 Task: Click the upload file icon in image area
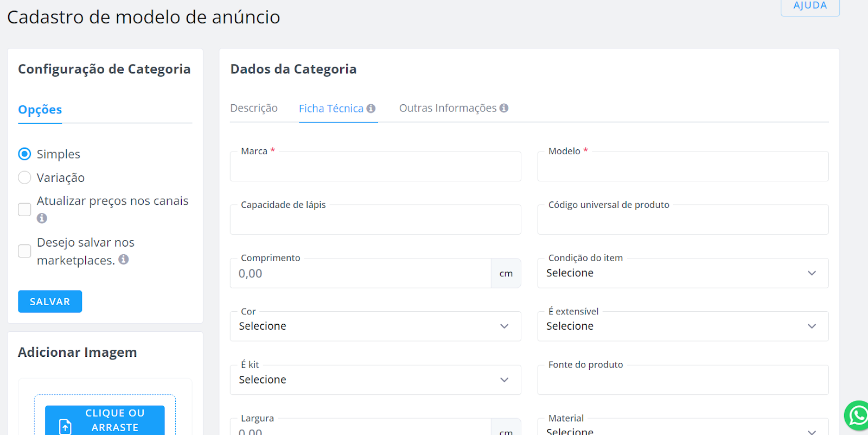(x=65, y=426)
